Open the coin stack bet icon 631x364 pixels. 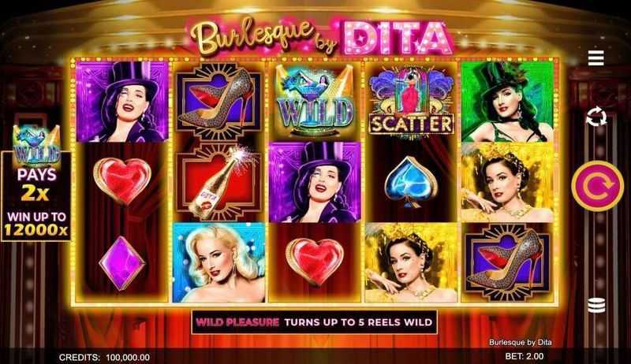click(x=596, y=305)
